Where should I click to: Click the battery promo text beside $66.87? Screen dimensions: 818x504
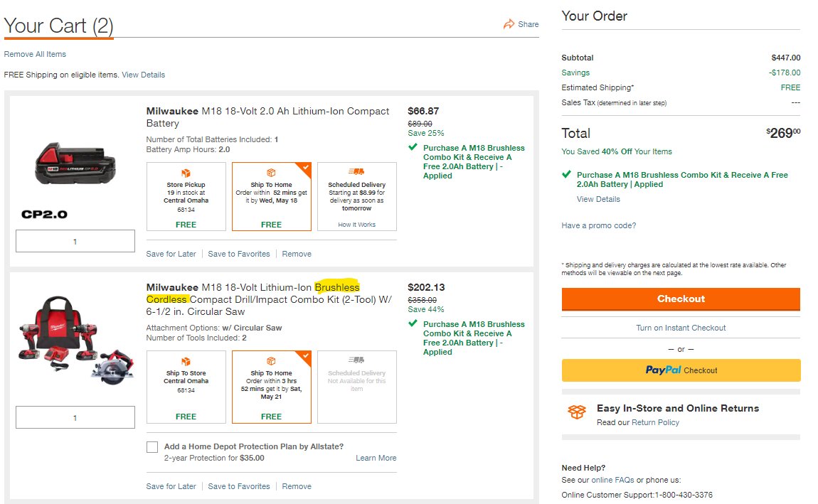point(474,162)
